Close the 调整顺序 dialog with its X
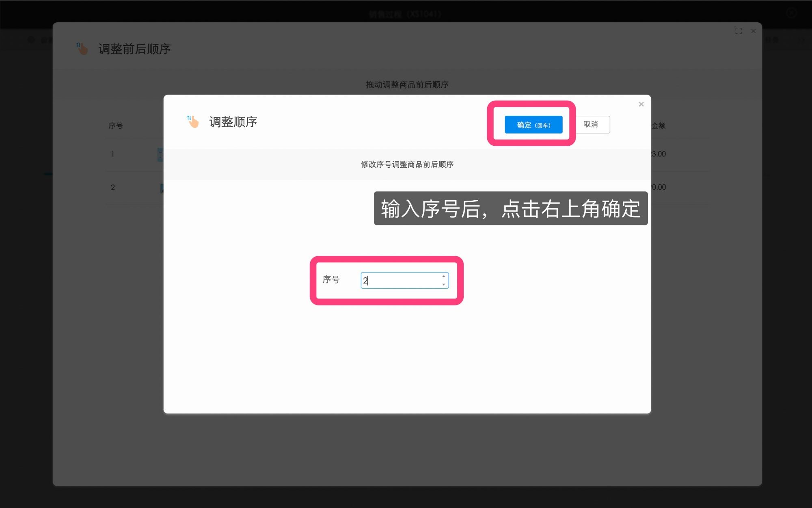The height and width of the screenshot is (508, 812). pos(641,104)
